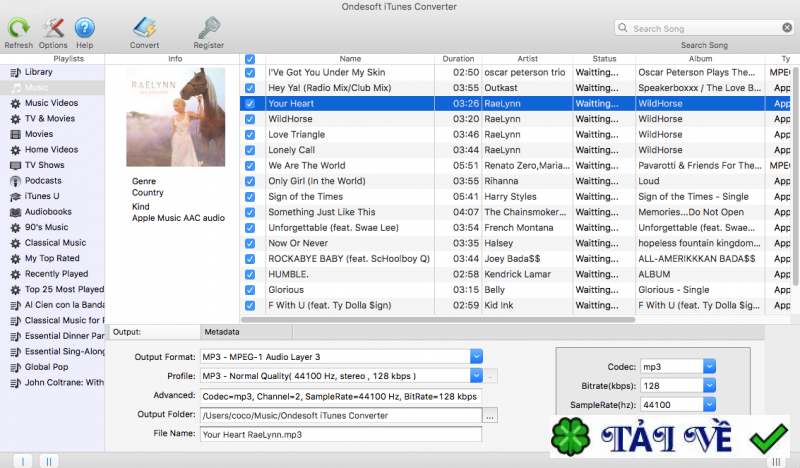Screen dimensions: 800x468
Task: Uncheck the Your Heart song checkbox
Action: (250, 104)
